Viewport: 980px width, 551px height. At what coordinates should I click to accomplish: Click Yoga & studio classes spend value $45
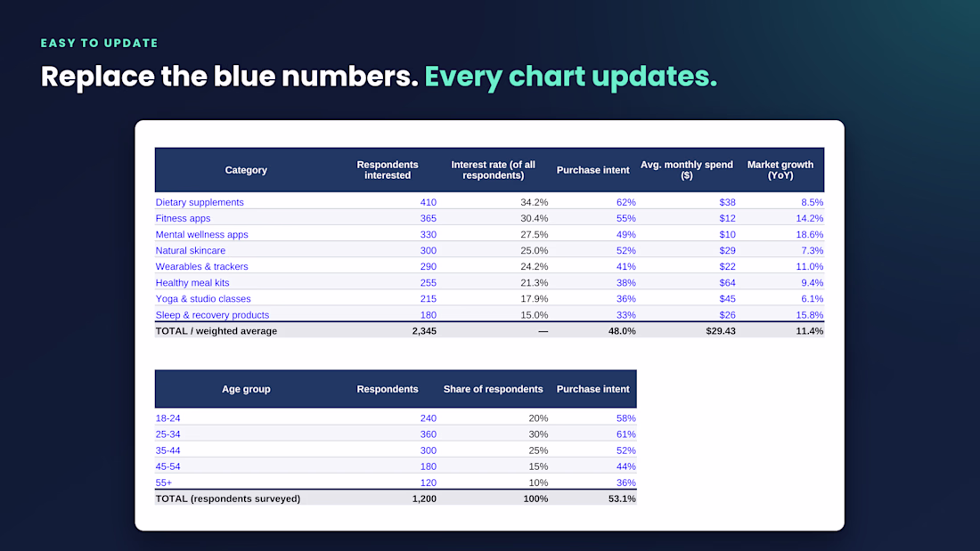point(727,299)
